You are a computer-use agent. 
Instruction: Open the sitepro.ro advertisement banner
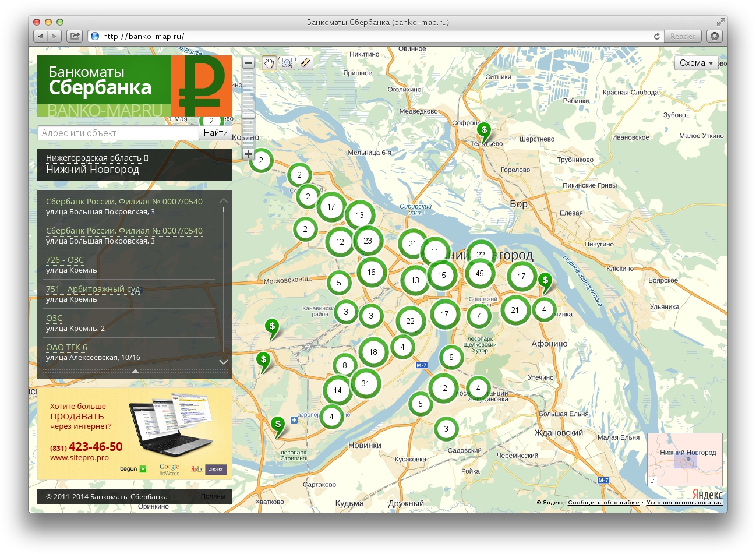point(135,434)
